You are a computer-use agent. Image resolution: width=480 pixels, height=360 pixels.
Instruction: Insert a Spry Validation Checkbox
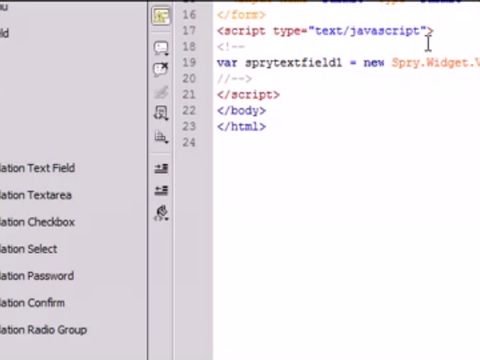pos(37,222)
